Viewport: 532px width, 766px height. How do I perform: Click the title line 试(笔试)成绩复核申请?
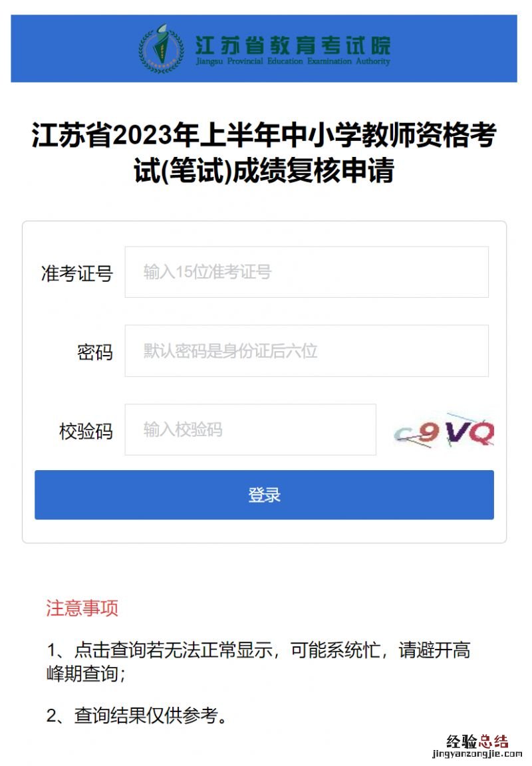[264, 170]
